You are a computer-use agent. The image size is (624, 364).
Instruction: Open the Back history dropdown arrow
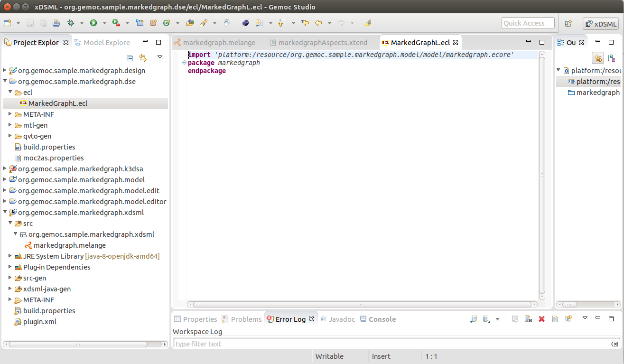coord(329,23)
